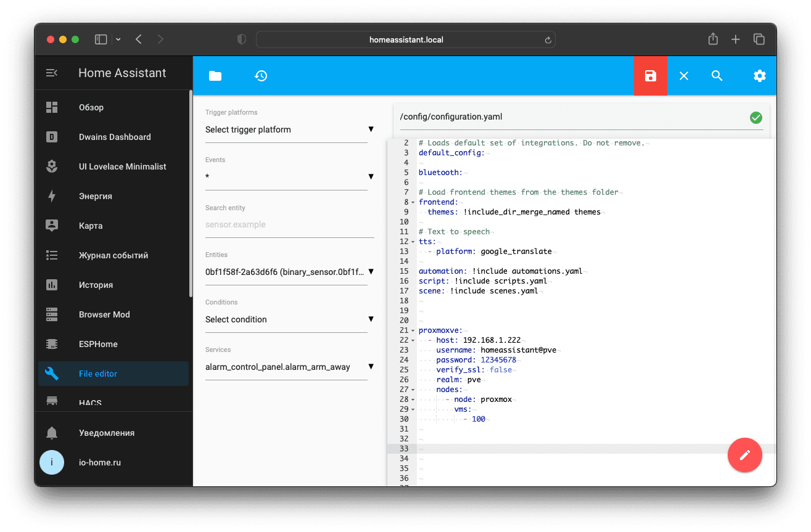Open file editor settings gear

point(759,76)
